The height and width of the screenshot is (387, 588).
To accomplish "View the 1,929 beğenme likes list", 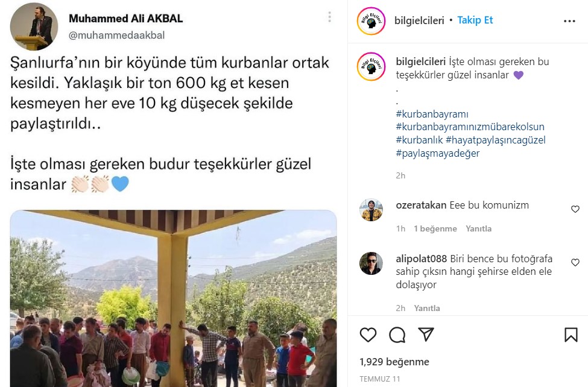I will coord(394,362).
